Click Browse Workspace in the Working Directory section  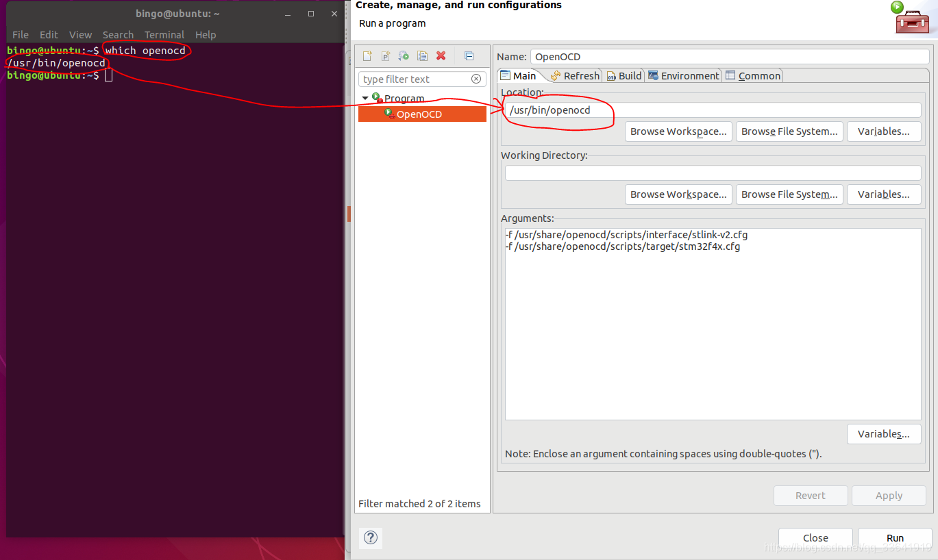point(678,194)
